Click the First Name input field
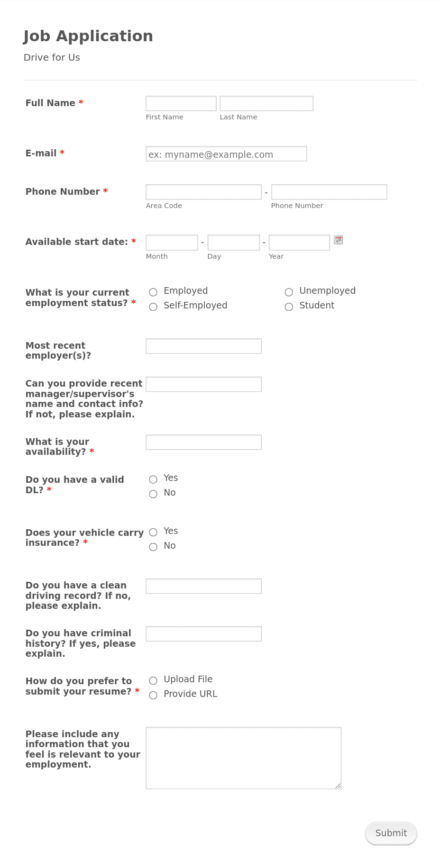The height and width of the screenshot is (868, 441). pyautogui.click(x=181, y=103)
